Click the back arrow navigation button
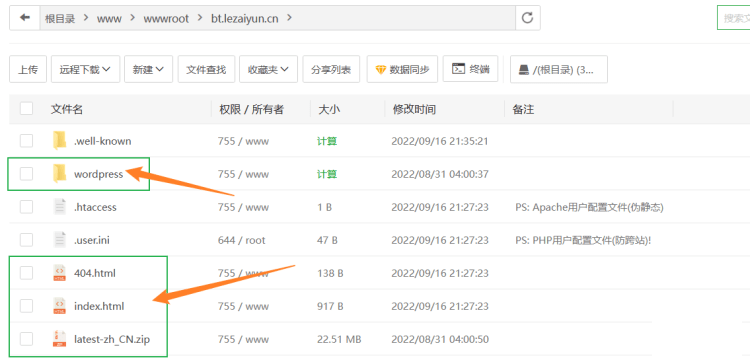 pyautogui.click(x=24, y=18)
